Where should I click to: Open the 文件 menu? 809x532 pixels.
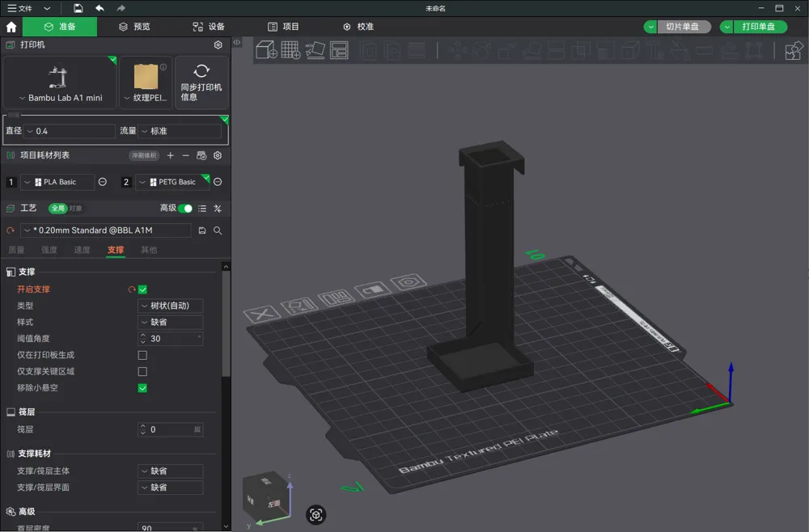pyautogui.click(x=19, y=8)
